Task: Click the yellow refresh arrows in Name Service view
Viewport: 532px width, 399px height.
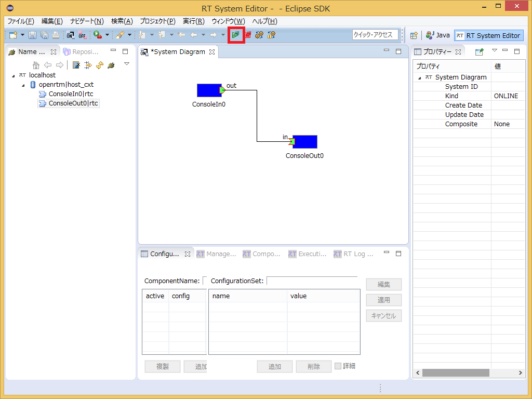Action: point(99,65)
